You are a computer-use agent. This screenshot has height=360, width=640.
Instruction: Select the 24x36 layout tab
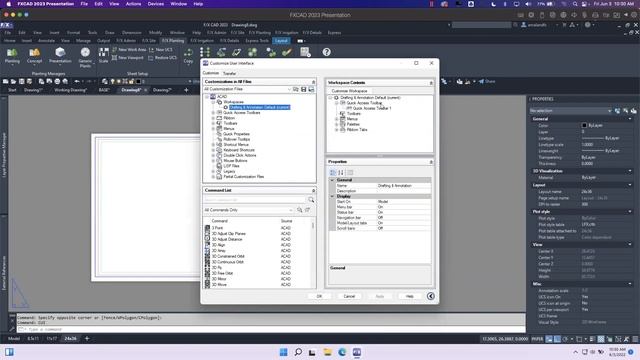coord(70,338)
